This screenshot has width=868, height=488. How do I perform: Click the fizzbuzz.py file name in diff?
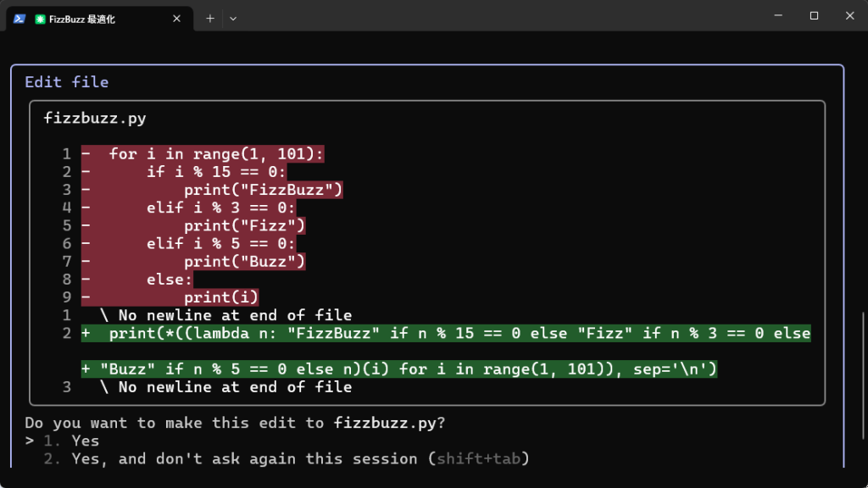pos(95,119)
